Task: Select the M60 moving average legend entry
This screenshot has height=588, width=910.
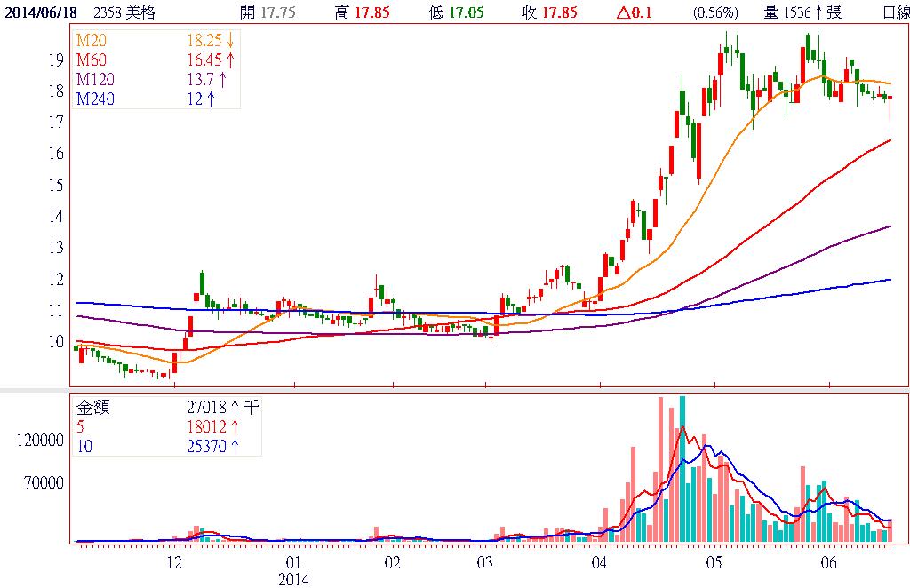Action: tap(90, 60)
